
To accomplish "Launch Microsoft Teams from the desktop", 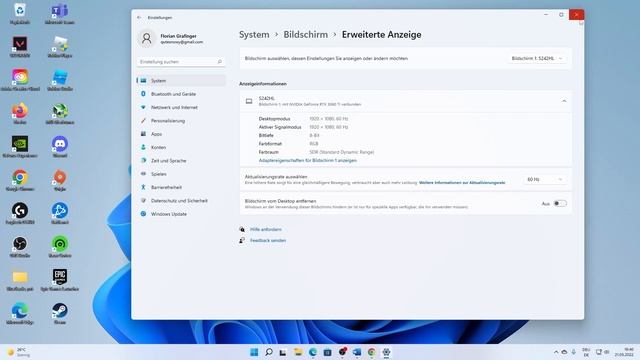I will click(60, 13).
